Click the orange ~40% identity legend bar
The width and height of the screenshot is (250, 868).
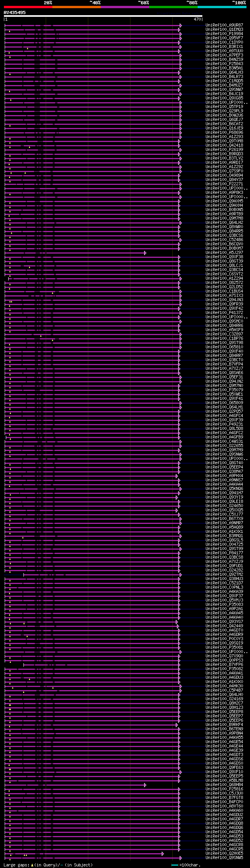point(76,7)
